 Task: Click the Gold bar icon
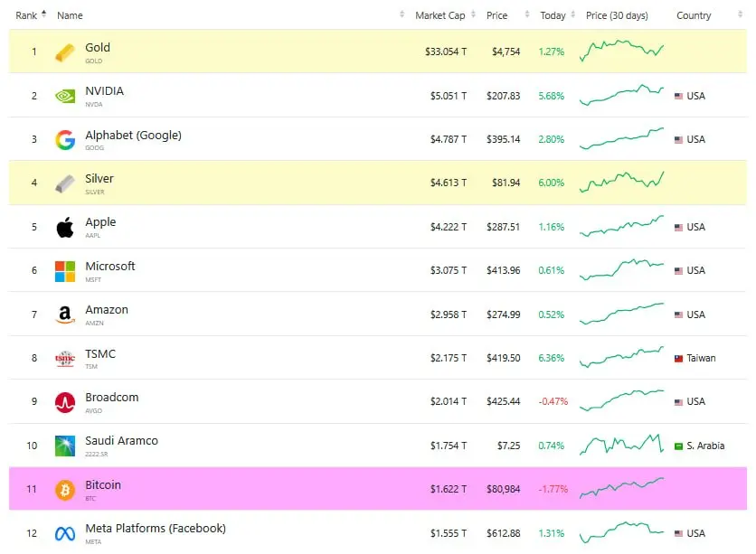tap(65, 52)
